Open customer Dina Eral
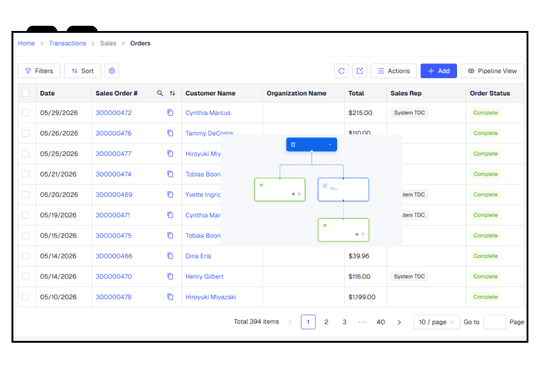The height and width of the screenshot is (384, 540). [198, 256]
